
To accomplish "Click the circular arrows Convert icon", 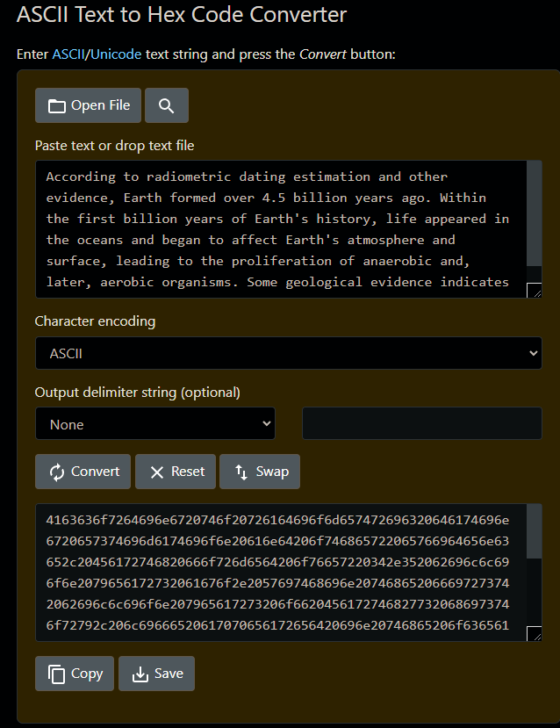I will (x=57, y=472).
